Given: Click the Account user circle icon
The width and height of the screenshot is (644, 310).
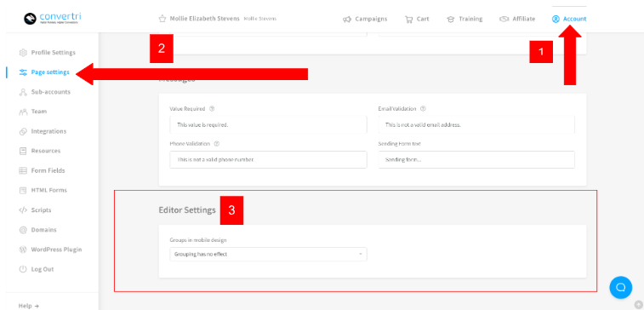Looking at the screenshot, I should coord(556,19).
